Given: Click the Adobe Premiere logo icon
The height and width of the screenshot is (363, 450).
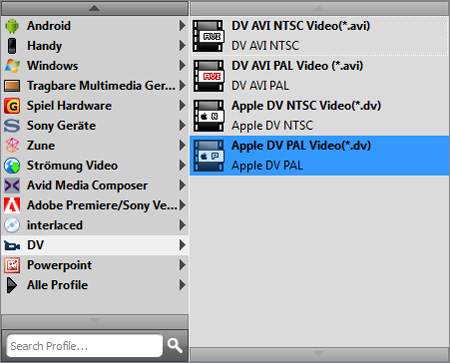Looking at the screenshot, I should click(12, 205).
